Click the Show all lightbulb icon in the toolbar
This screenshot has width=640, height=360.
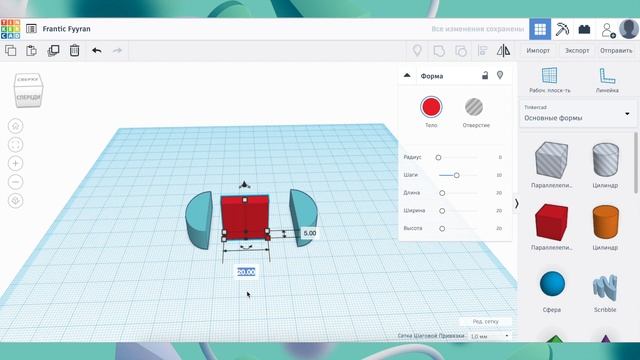(417, 51)
